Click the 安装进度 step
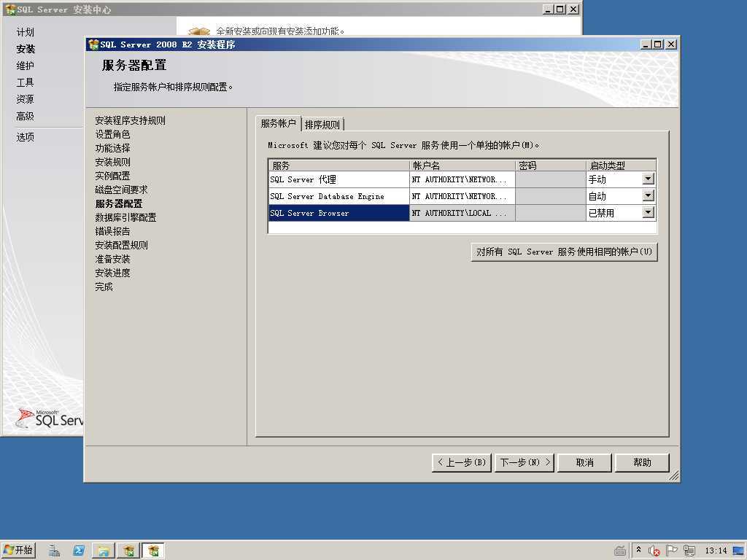Screen dimensions: 747x560 pyautogui.click(x=112, y=273)
